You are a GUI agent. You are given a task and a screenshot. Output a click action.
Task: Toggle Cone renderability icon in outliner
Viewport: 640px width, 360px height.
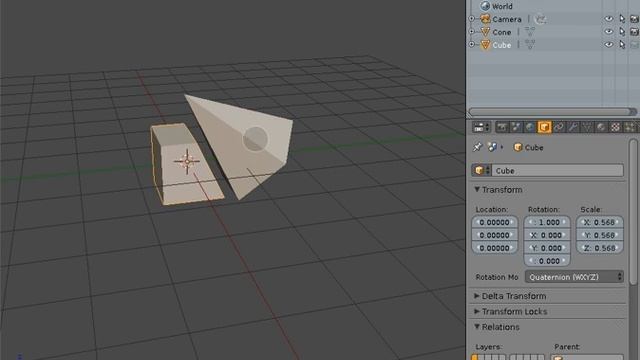(635, 31)
